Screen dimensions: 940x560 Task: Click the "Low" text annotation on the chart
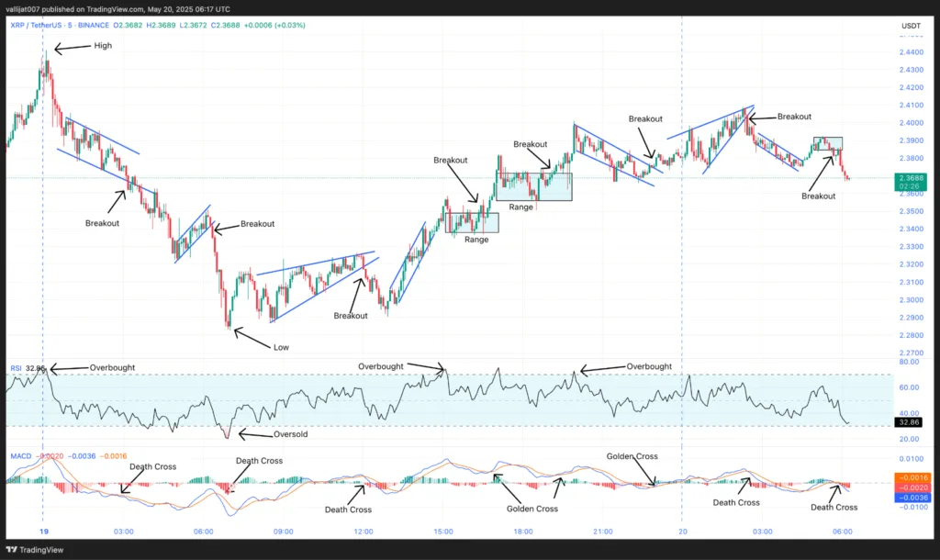coord(281,347)
